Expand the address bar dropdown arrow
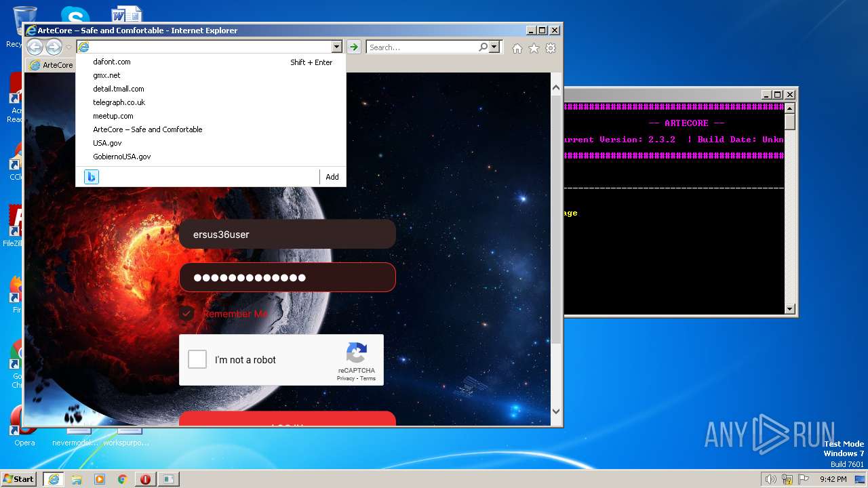 (336, 47)
